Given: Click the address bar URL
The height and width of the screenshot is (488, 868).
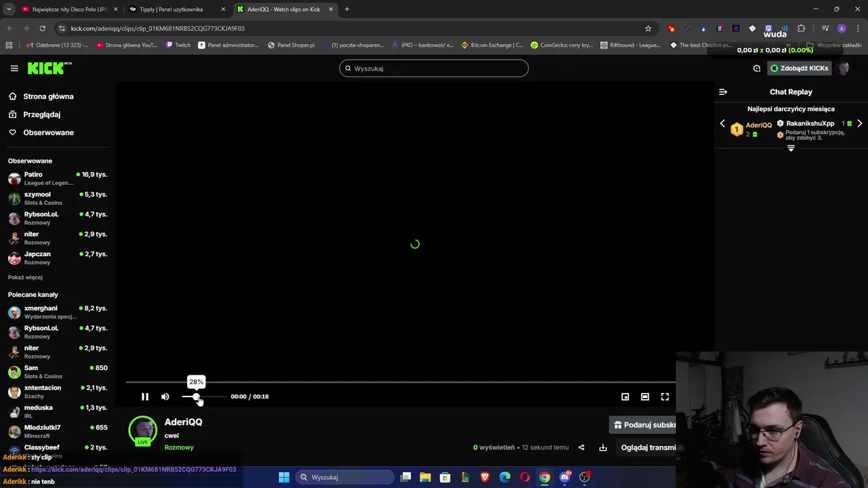Looking at the screenshot, I should (157, 28).
